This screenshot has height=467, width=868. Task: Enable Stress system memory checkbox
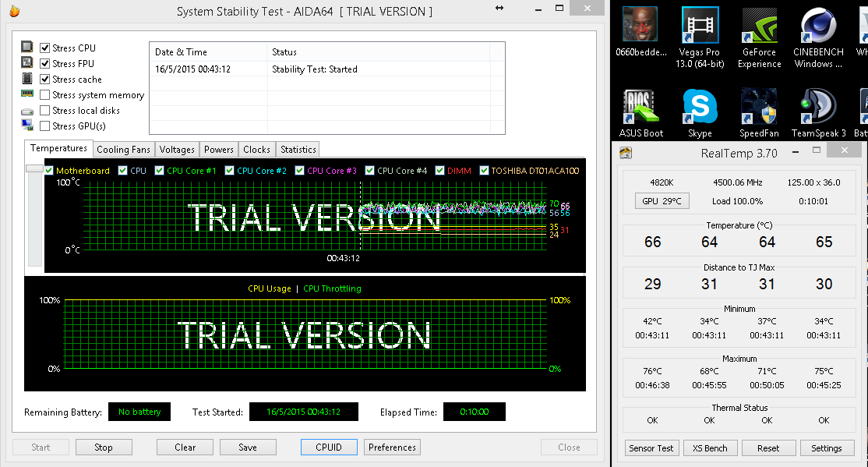click(x=45, y=95)
